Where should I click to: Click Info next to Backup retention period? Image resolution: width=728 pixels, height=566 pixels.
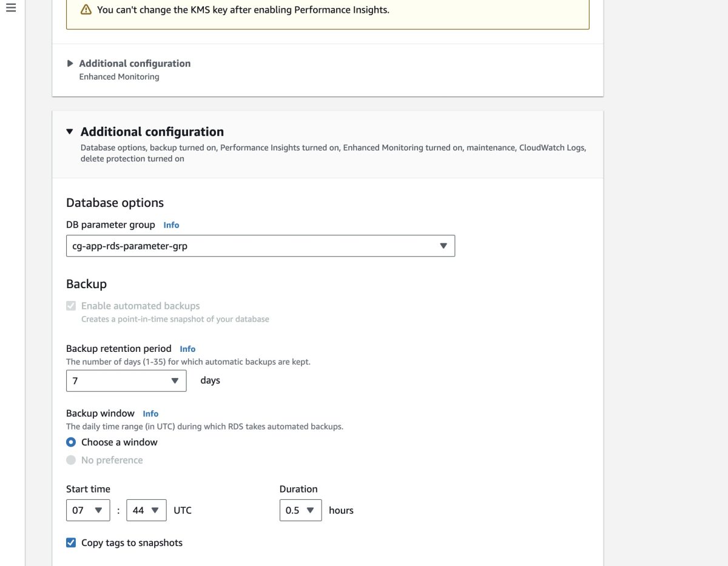(187, 349)
